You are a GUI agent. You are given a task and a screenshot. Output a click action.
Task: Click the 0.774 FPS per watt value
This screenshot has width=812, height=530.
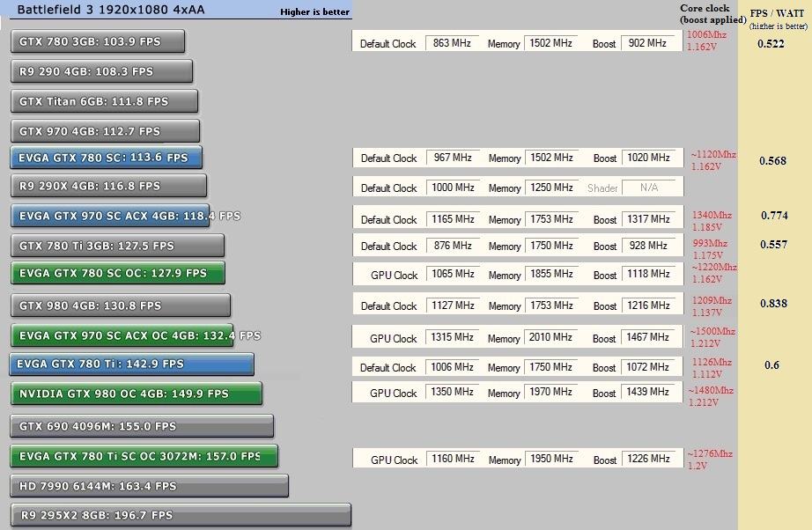774,216
